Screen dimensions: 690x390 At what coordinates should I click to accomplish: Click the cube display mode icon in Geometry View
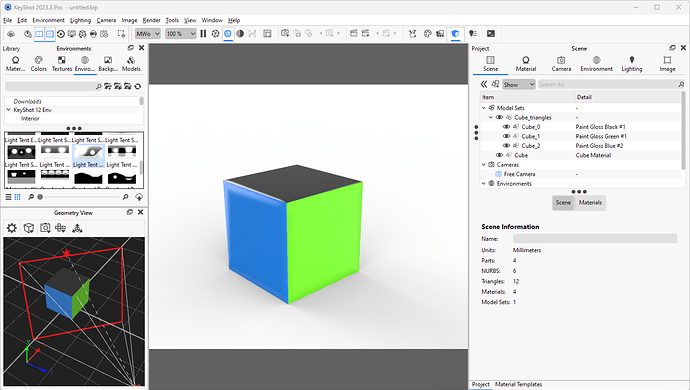[x=29, y=228]
